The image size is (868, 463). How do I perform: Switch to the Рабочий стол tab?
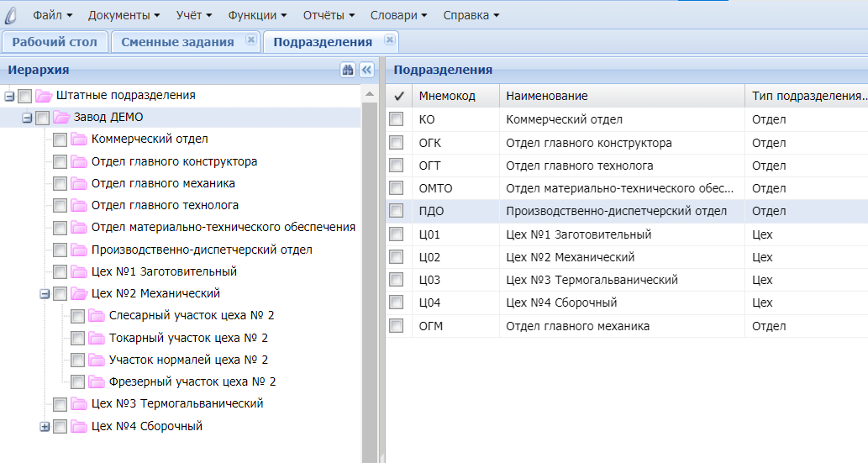(x=55, y=42)
